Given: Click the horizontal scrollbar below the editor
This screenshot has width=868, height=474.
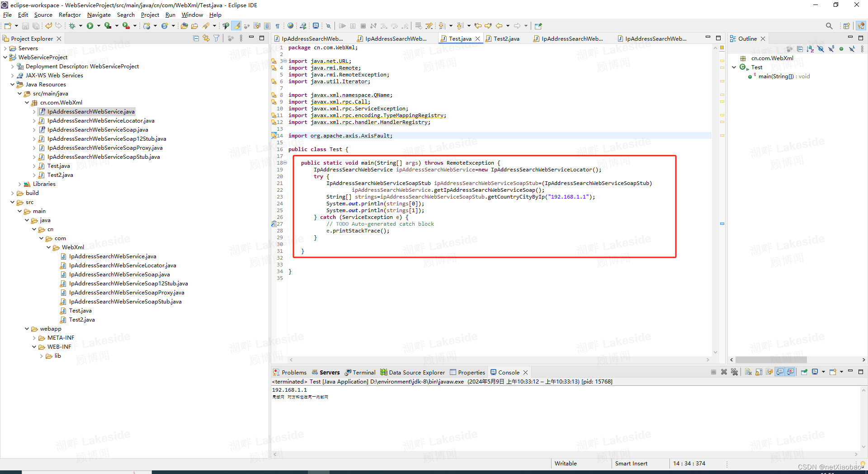Looking at the screenshot, I should (x=497, y=360).
